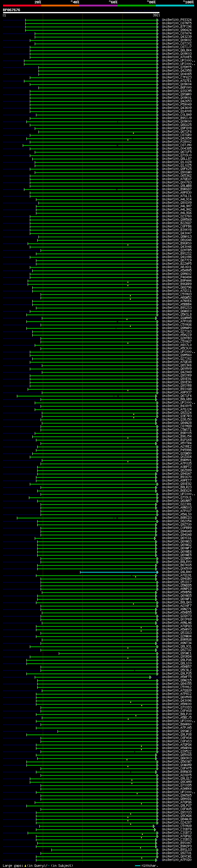Image resolution: width=197 pixels, height=868 pixels.
Task: Open hit UniRef100_Q43609
Action: tap(176, 108)
